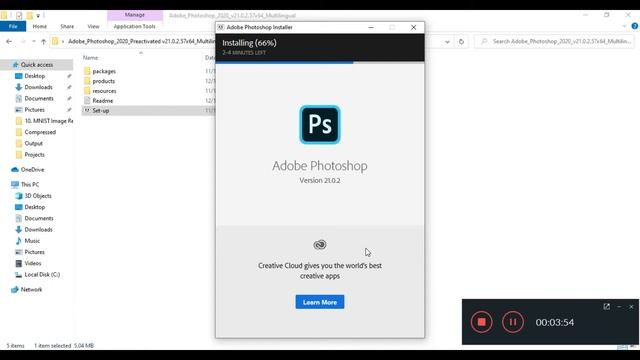Open 3D Objects under This PC
Image resolution: width=640 pixels, height=360 pixels.
[38, 196]
